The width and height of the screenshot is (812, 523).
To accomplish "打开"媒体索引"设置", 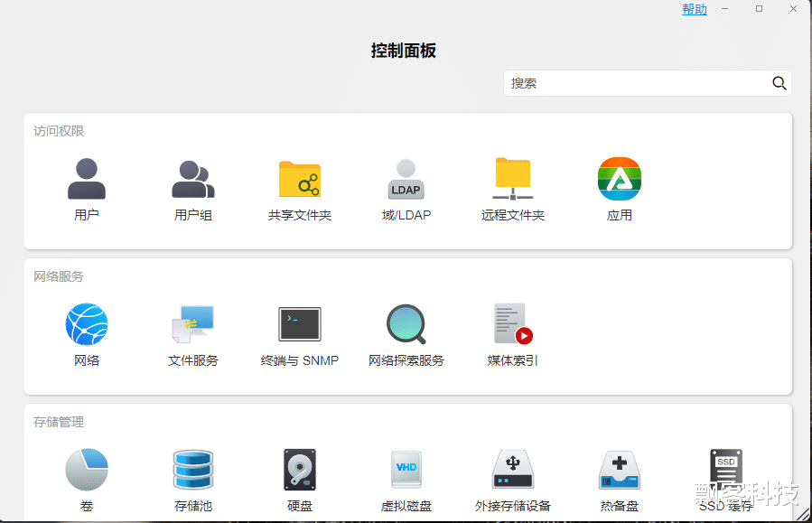I will click(x=512, y=324).
